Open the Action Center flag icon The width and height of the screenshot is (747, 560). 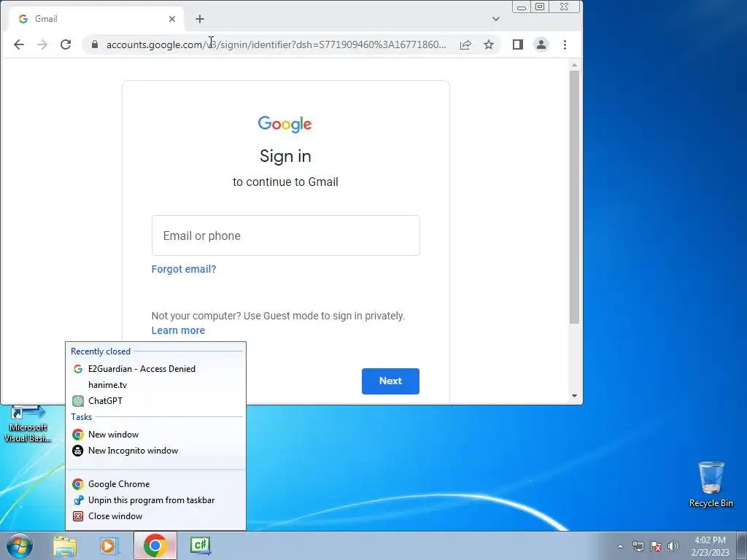pos(656,546)
